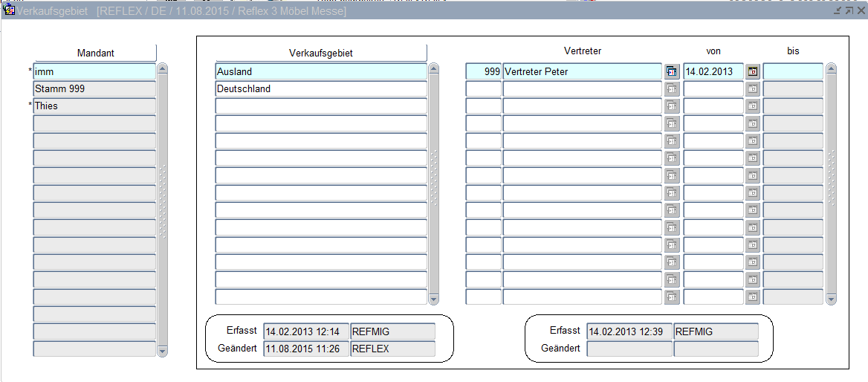
Task: Click the Vertreter lookup icon in the second row
Action: coord(672,88)
